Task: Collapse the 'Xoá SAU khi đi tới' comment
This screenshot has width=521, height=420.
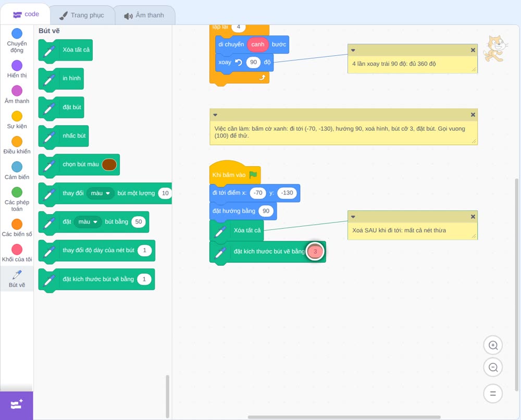Action: [x=353, y=217]
